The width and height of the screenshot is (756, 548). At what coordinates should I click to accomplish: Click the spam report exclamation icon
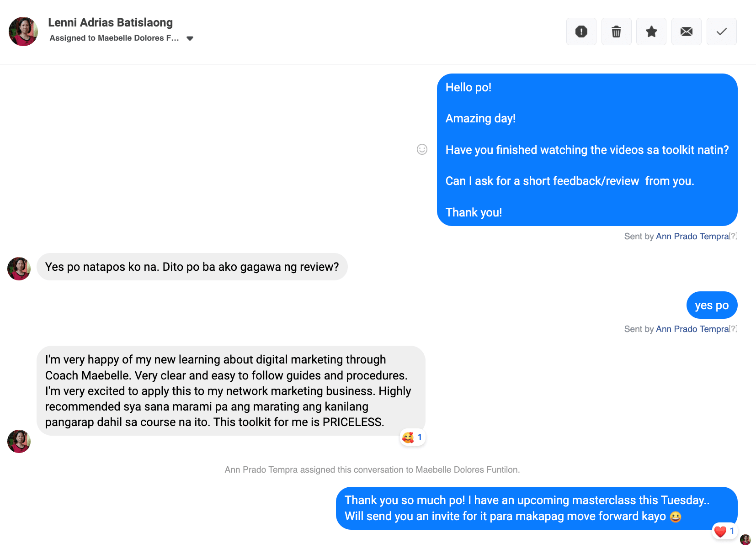tap(581, 32)
